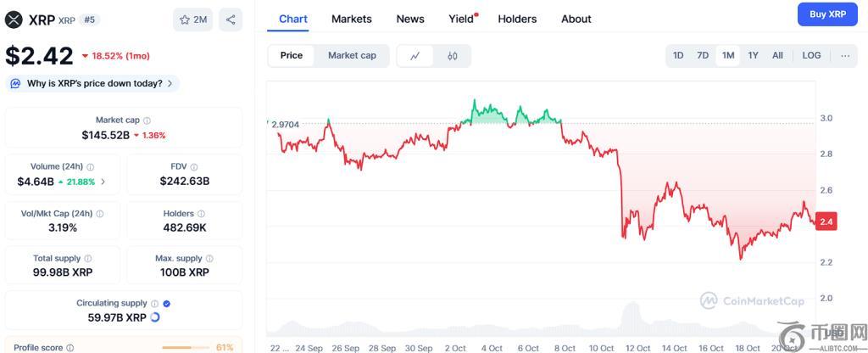
Task: Click the Profile score progress bar
Action: coord(186,347)
